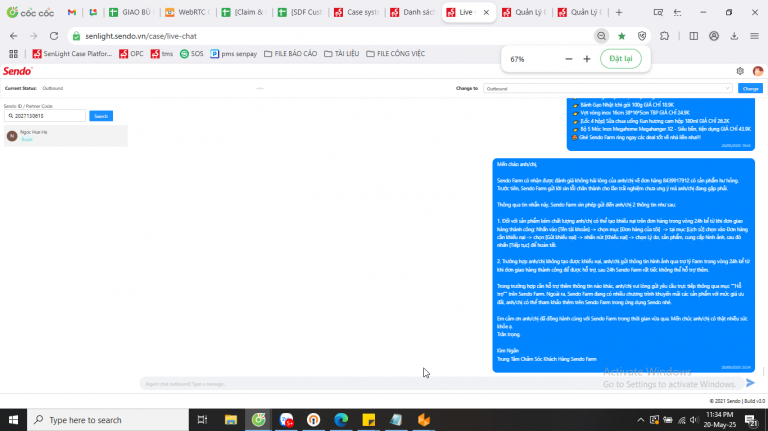The image size is (768, 431).
Task: Switch to the GIAO BÙ tab
Action: 131,12
